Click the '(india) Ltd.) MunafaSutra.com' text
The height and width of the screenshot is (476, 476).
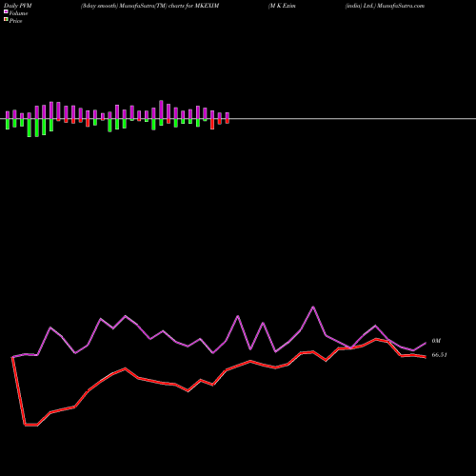(385, 6)
